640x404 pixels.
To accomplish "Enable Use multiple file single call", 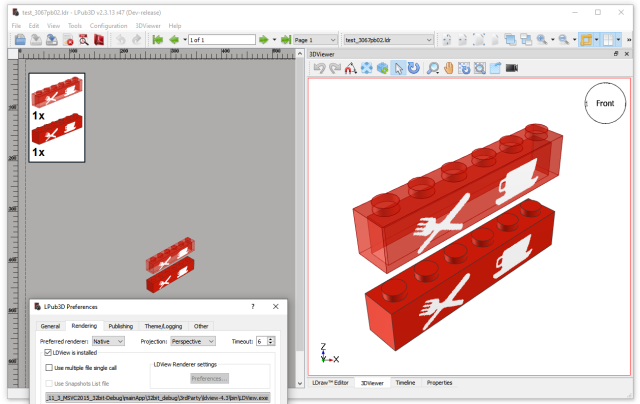I will point(49,368).
